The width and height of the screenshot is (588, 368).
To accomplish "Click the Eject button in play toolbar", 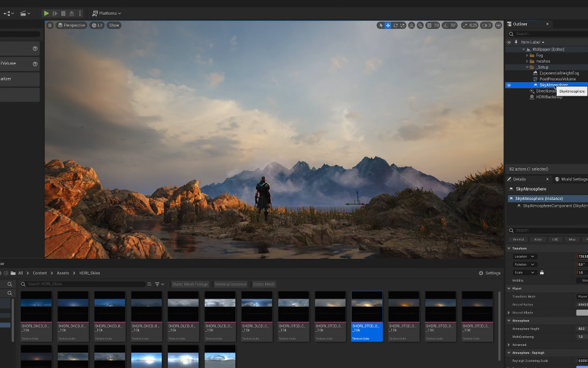I will (x=72, y=13).
